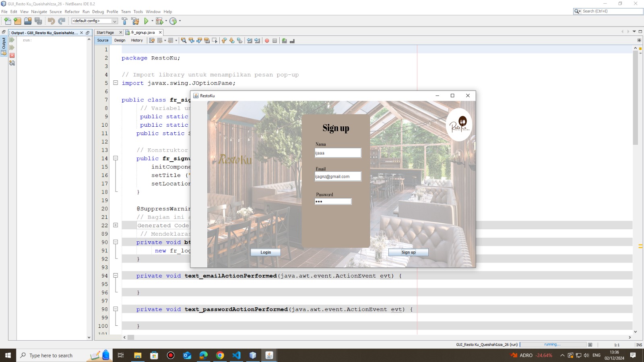644x362 pixels.
Task: Expand the Generated Code fold at line 22
Action: point(116,225)
